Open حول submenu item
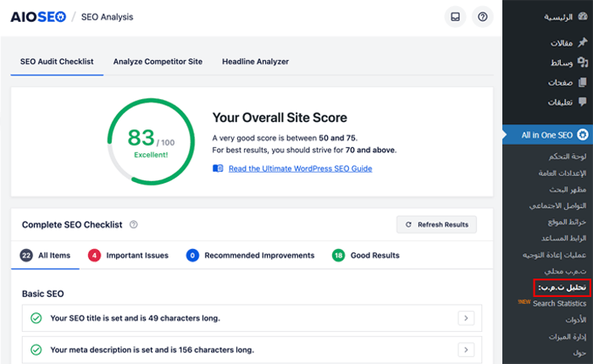 579,353
